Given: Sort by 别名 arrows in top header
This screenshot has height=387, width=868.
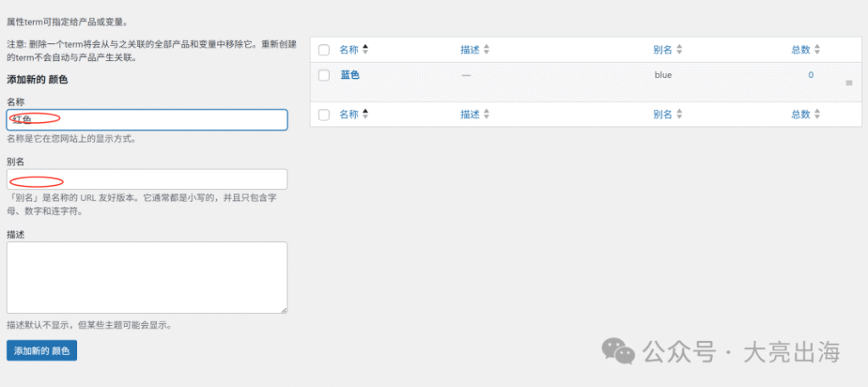Looking at the screenshot, I should (679, 50).
